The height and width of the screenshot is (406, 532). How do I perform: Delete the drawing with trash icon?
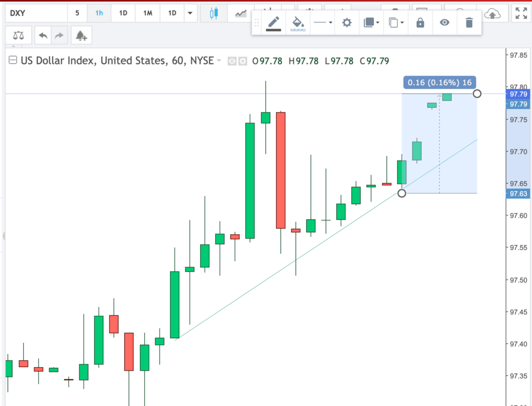[469, 23]
